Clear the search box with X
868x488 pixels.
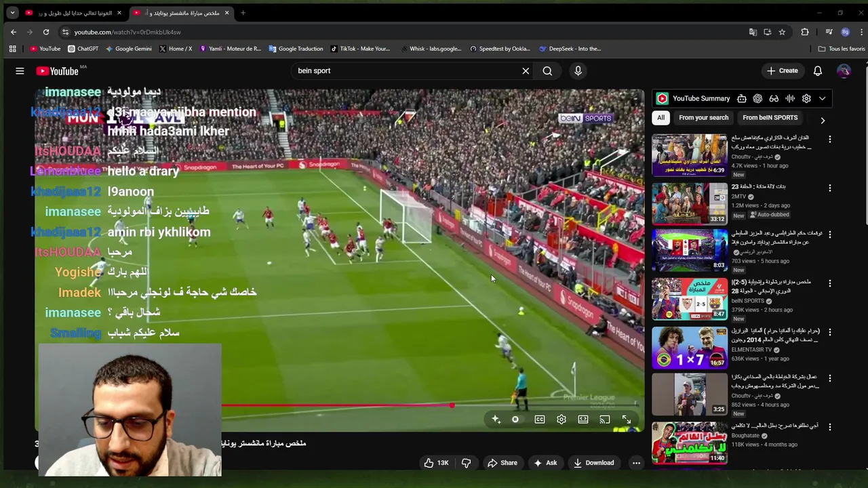pyautogui.click(x=526, y=70)
